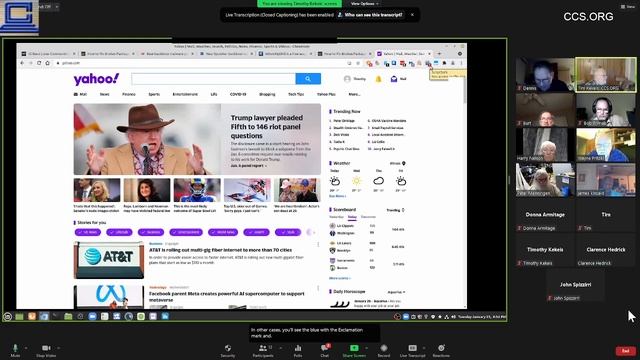
Task: Open the Daily Horoscope sign dropdown
Action: [x=396, y=292]
